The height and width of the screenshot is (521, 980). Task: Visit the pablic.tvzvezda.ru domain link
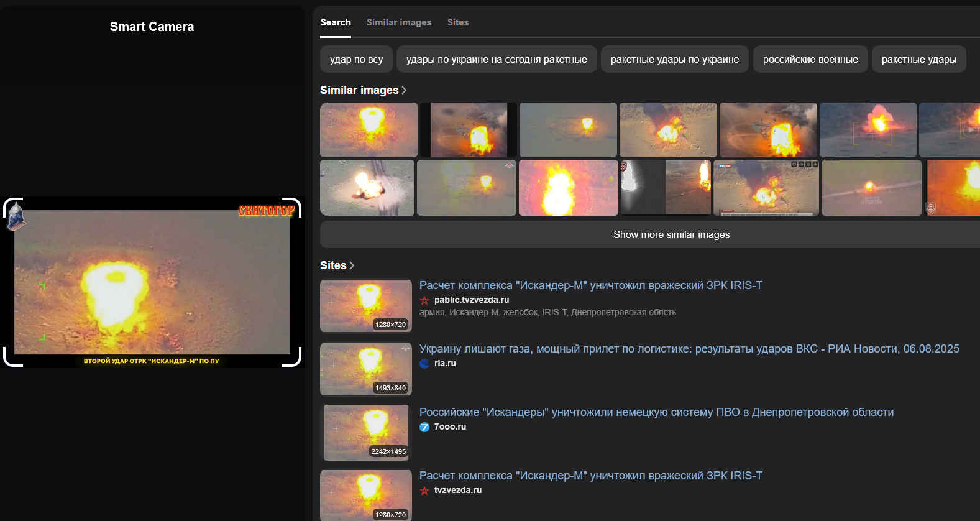472,300
